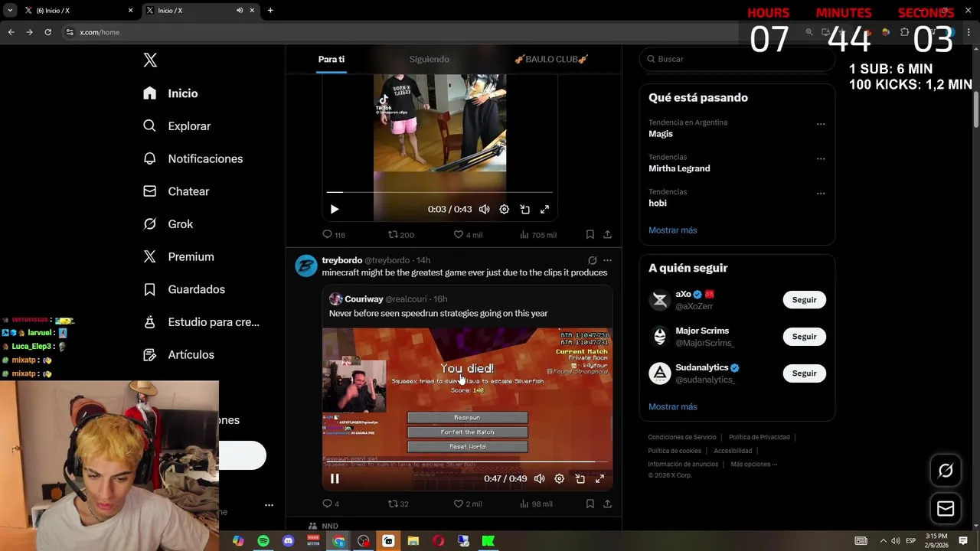Like the post with 4 mil likes
This screenshot has width=980, height=551.
(468, 235)
